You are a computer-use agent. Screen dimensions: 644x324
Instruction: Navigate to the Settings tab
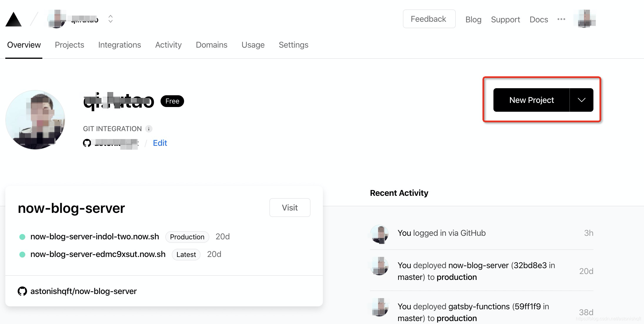pyautogui.click(x=294, y=45)
